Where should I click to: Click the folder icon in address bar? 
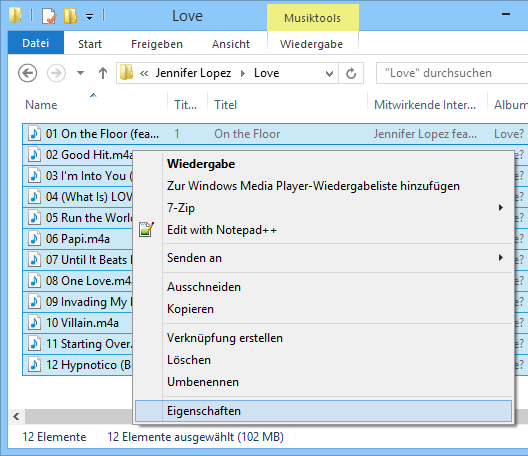point(127,73)
